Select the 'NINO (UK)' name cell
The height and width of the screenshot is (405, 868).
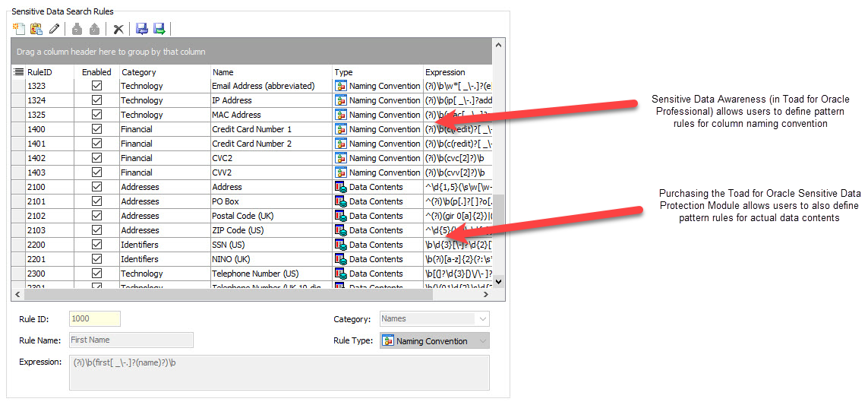click(x=271, y=259)
